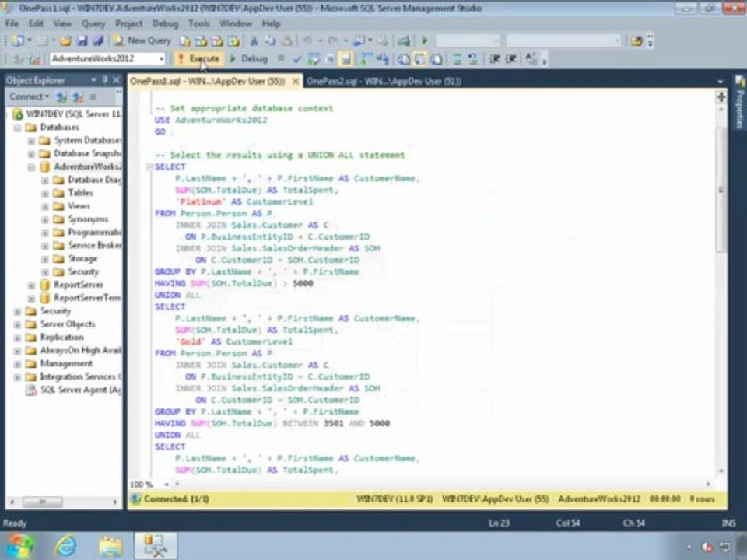The height and width of the screenshot is (560, 747).
Task: Cut selection using the scissors icon
Action: coord(254,41)
